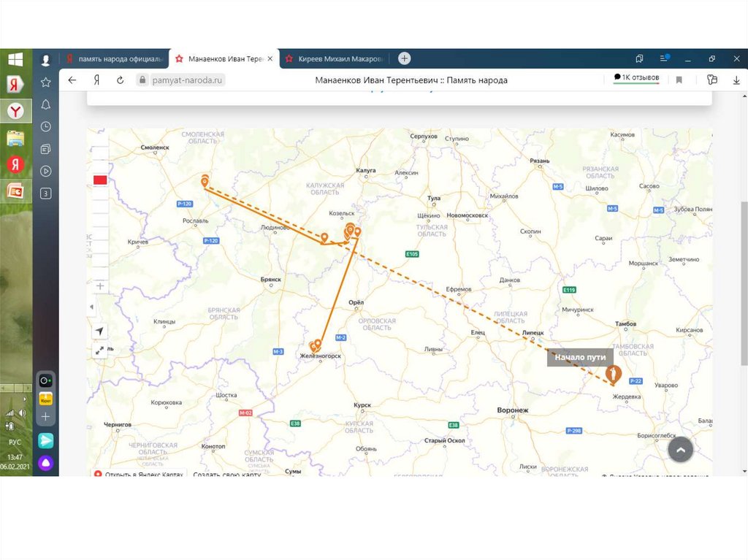Open the tab counter icon showing 3
Screen dimensions: 748x560
46,193
